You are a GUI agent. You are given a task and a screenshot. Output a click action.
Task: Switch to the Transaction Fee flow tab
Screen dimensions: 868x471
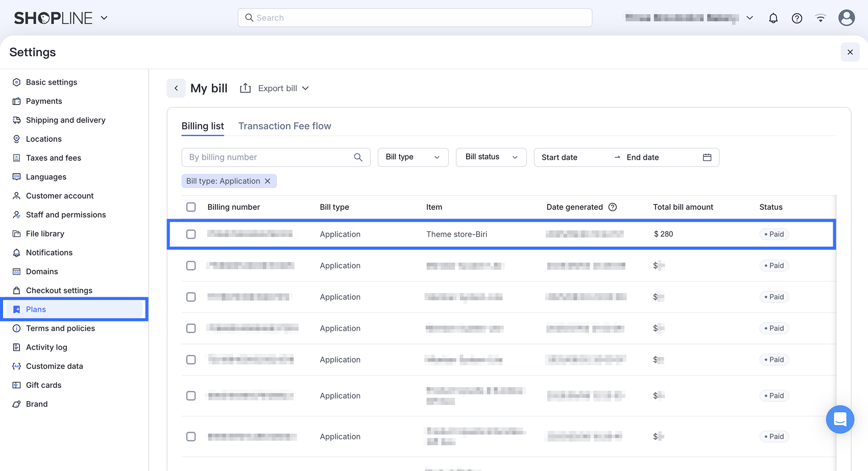pyautogui.click(x=284, y=126)
